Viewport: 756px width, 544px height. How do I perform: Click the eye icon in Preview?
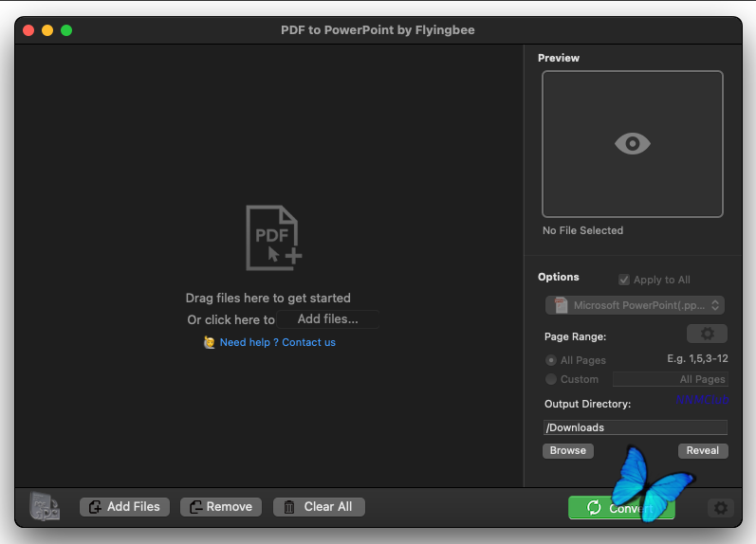tap(632, 144)
